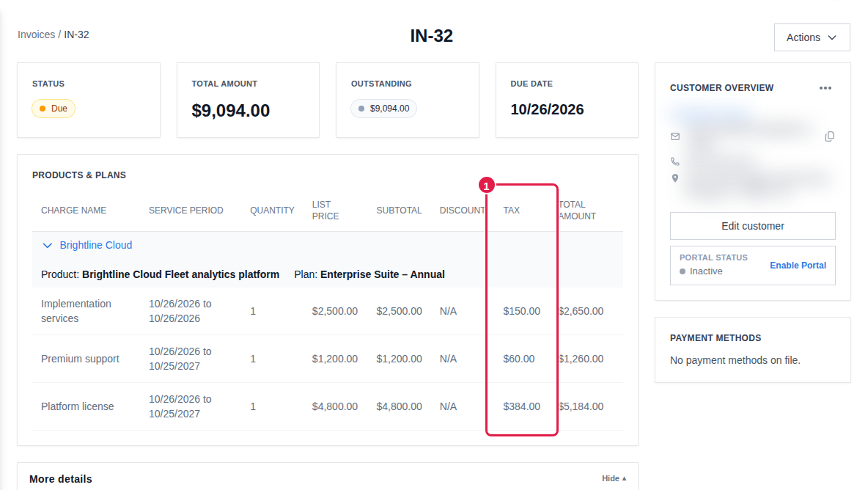The width and height of the screenshot is (868, 490).
Task: Click the outstanding $9,094.00 badge
Action: [383, 109]
